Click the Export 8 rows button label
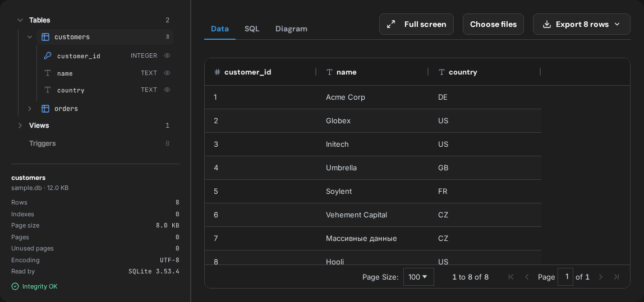The width and height of the screenshot is (644, 302). (x=582, y=24)
